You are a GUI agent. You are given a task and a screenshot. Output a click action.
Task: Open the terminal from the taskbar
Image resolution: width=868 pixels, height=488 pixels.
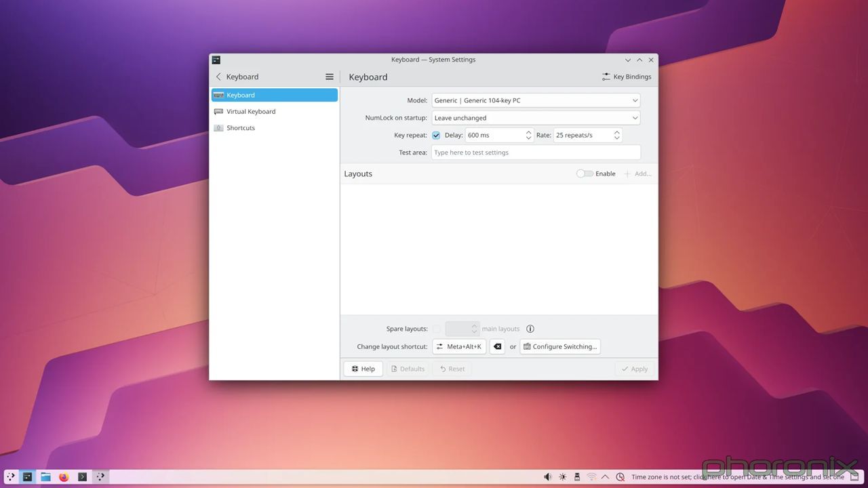pyautogui.click(x=82, y=476)
